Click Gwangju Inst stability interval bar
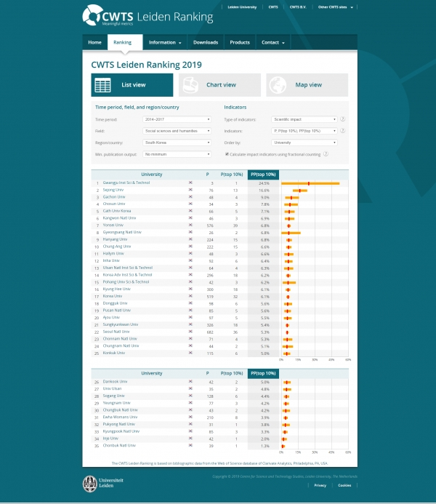The image size is (436, 504). click(310, 183)
